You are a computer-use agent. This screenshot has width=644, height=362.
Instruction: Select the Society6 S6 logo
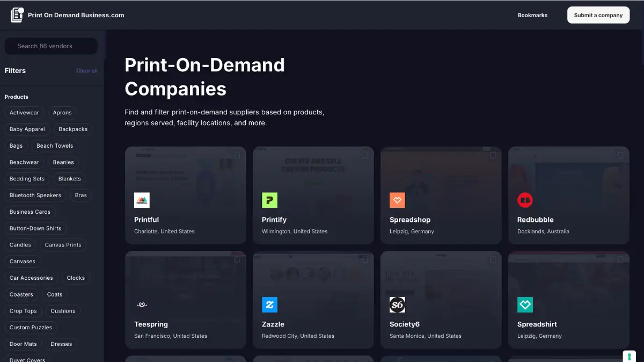[397, 305]
